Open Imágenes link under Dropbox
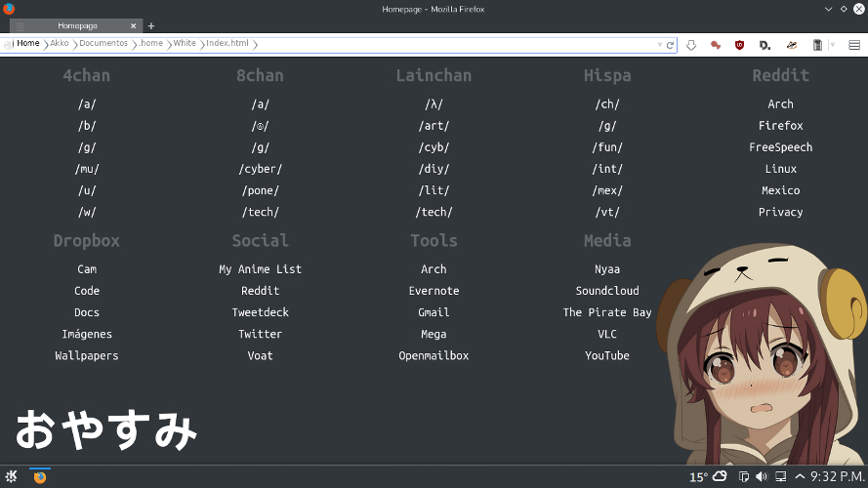868x488 pixels. pos(87,334)
